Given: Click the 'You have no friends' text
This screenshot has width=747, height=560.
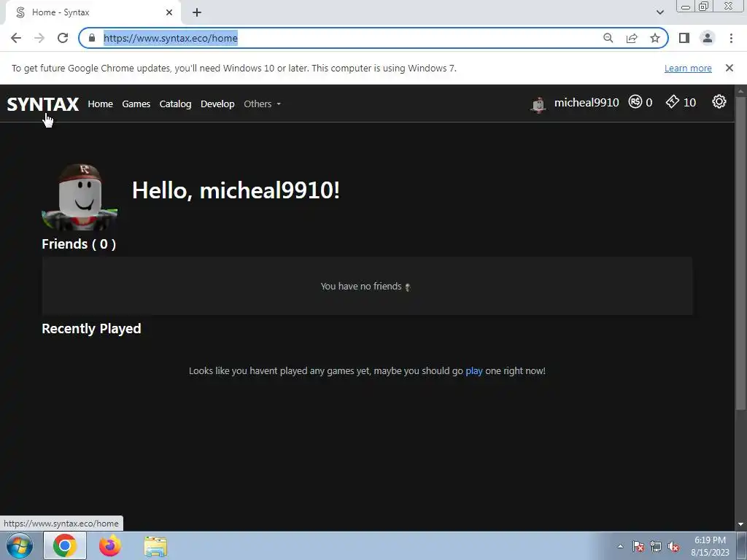Looking at the screenshot, I should tap(361, 286).
